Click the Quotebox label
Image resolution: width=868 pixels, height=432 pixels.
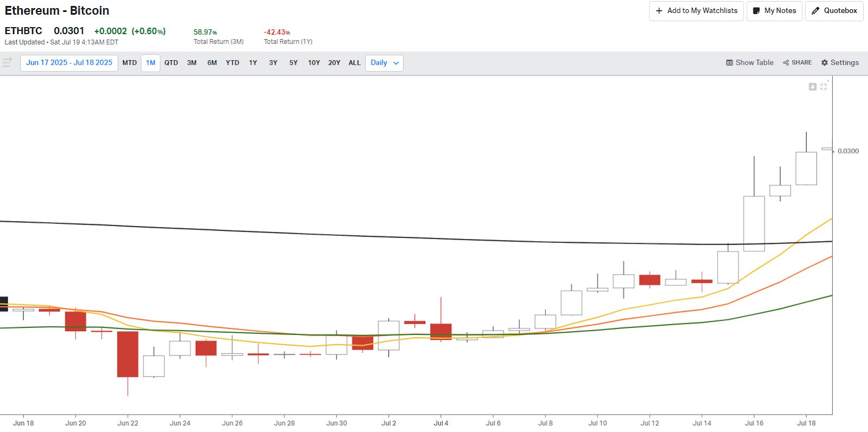840,11
